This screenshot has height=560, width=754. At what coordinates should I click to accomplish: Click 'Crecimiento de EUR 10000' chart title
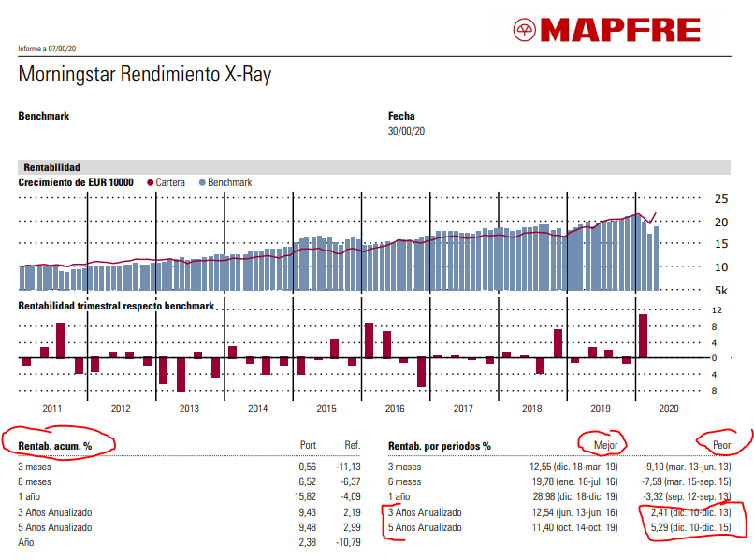pos(76,182)
